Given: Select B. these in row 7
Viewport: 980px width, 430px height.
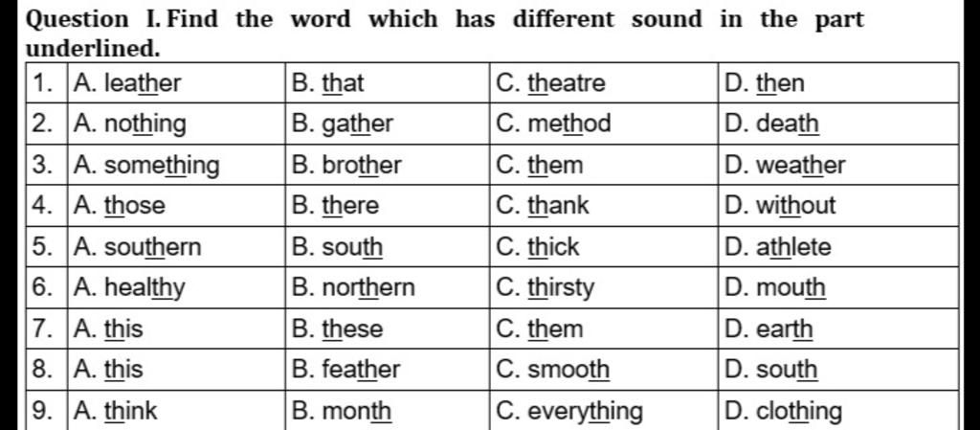Looking at the screenshot, I should 337,329.
